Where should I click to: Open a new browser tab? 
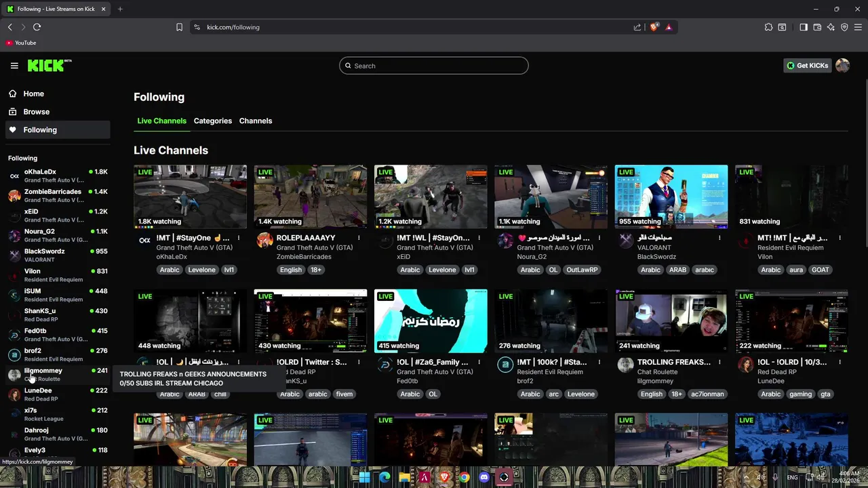click(120, 9)
